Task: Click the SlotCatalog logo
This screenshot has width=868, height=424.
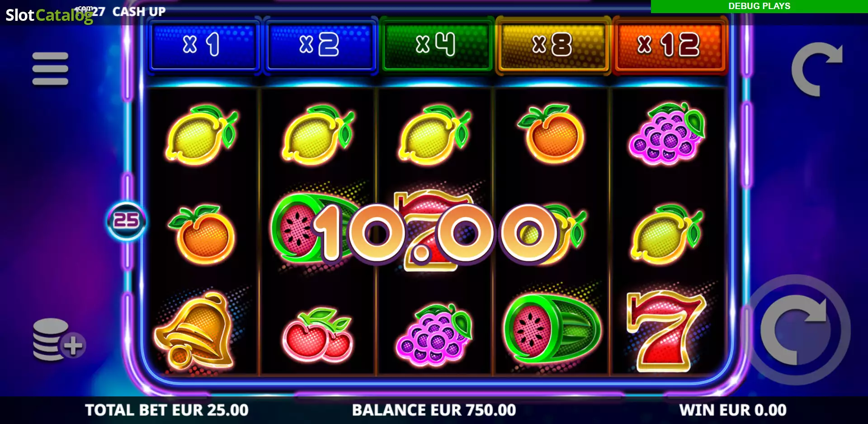Action: point(49,14)
